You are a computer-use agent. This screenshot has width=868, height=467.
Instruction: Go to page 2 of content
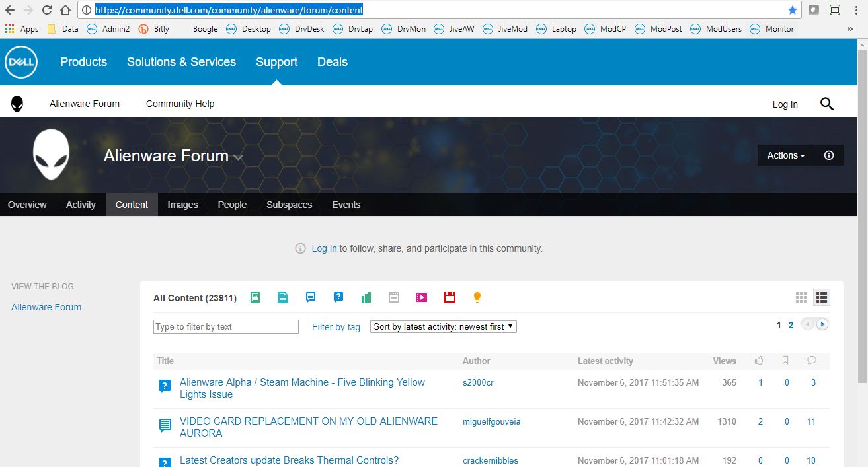pos(791,325)
